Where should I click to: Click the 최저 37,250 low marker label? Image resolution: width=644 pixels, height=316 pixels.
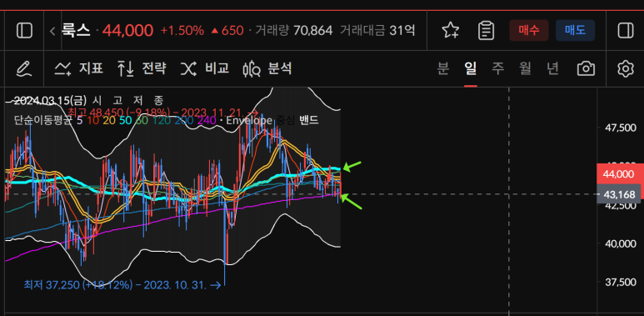pyautogui.click(x=122, y=284)
